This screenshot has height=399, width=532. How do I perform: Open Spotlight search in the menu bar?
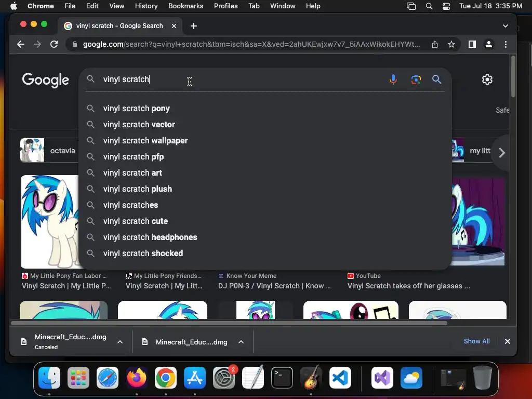429,6
